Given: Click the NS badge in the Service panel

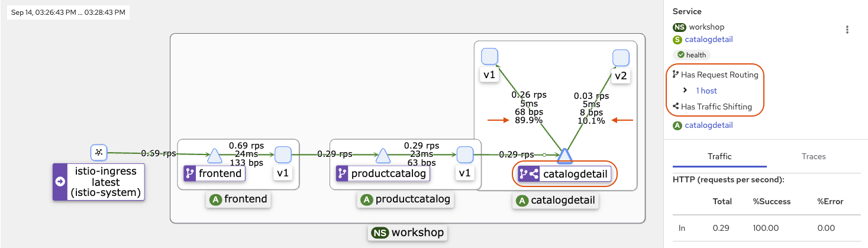Looking at the screenshot, I should coord(680,27).
